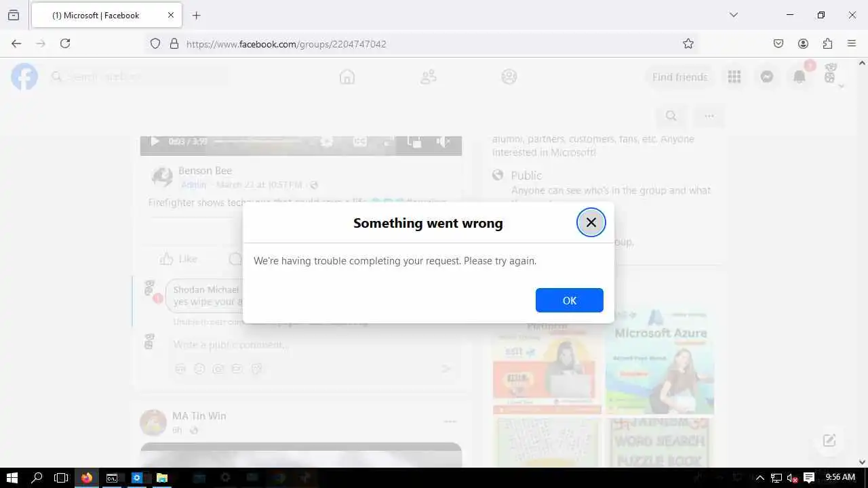Go to Facebook home via the logo

[24, 77]
